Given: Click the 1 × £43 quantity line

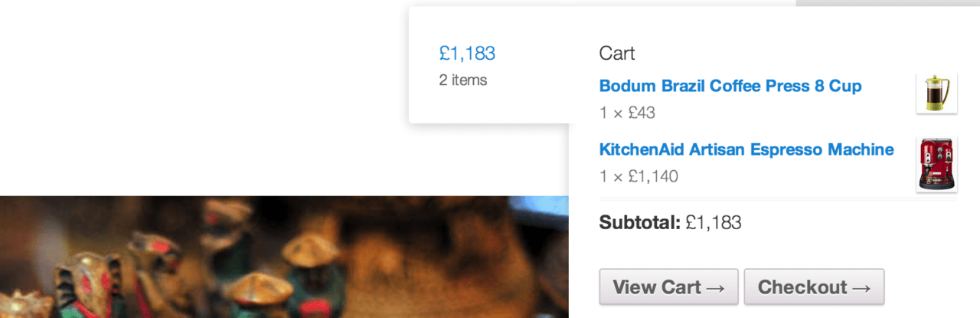Looking at the screenshot, I should [627, 113].
